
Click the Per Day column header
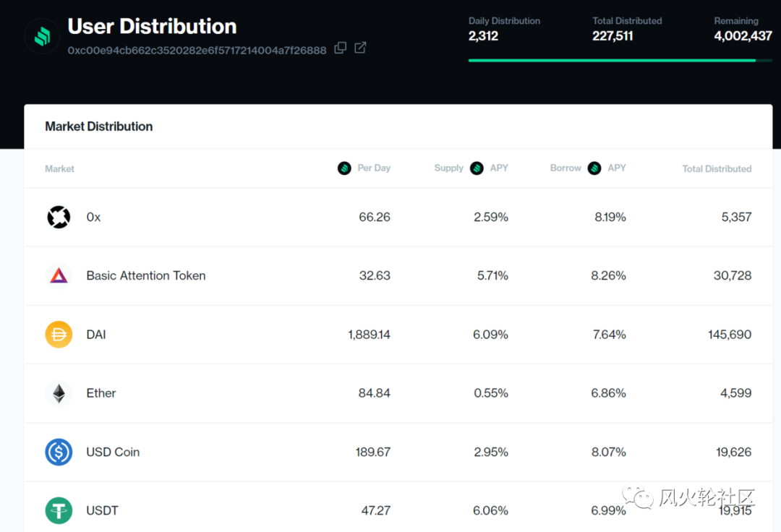pos(374,168)
